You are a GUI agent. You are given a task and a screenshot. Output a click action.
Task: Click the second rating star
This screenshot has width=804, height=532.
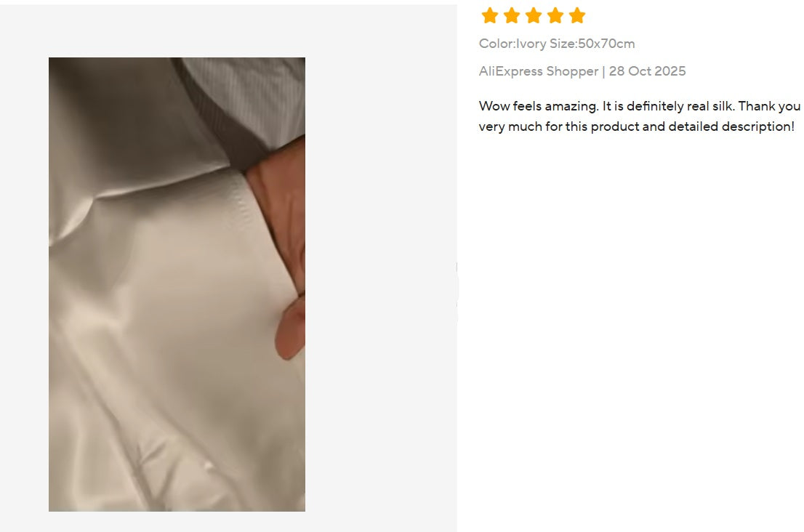coord(512,15)
